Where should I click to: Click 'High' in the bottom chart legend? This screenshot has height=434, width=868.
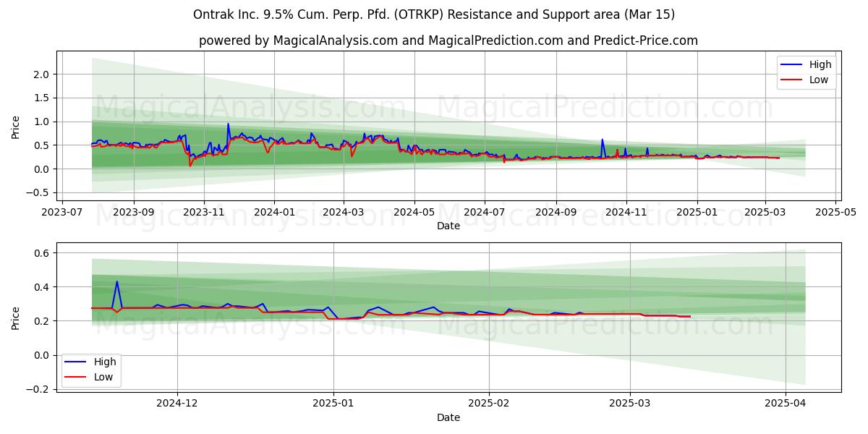coord(106,362)
